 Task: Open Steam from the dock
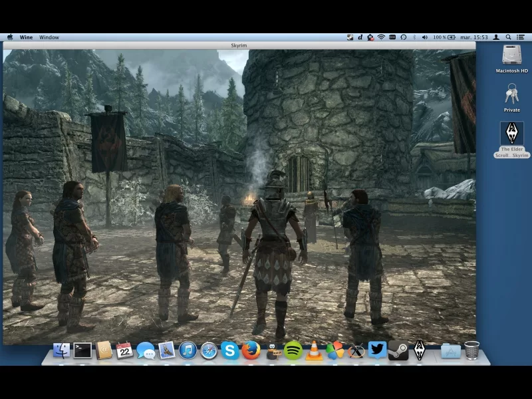(398, 350)
